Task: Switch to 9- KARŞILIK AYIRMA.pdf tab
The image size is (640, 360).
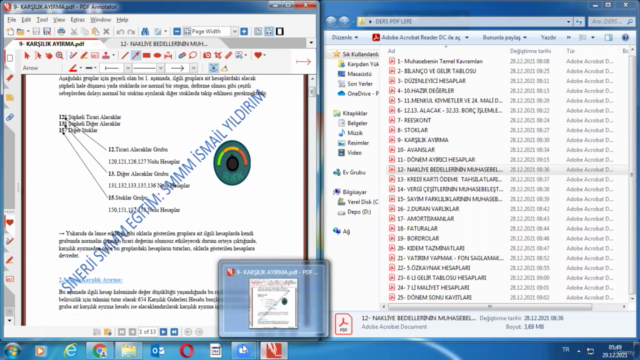Action: pos(52,43)
